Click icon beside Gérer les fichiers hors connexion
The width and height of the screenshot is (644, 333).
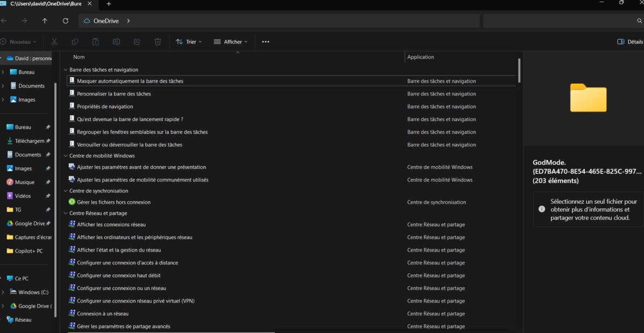pyautogui.click(x=72, y=202)
